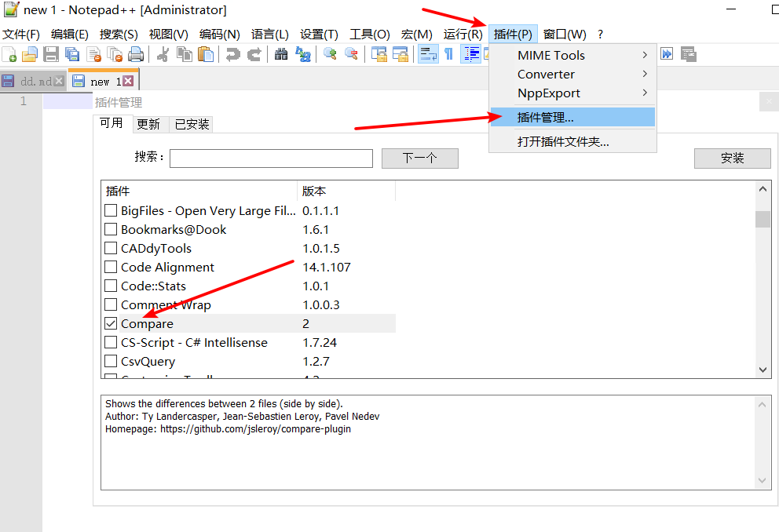The width and height of the screenshot is (779, 532).
Task: Toggle the indent guide icon
Action: pyautogui.click(x=470, y=54)
